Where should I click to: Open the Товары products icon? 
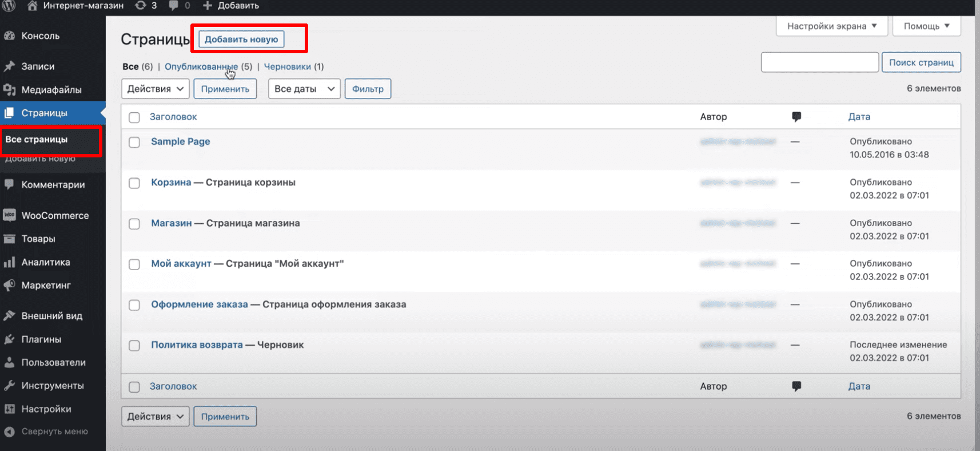9,239
